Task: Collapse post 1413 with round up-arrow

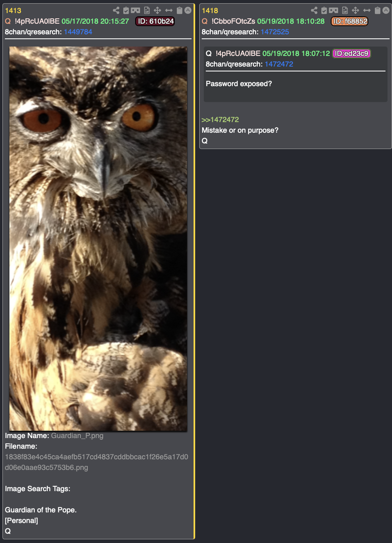Action: (188, 10)
